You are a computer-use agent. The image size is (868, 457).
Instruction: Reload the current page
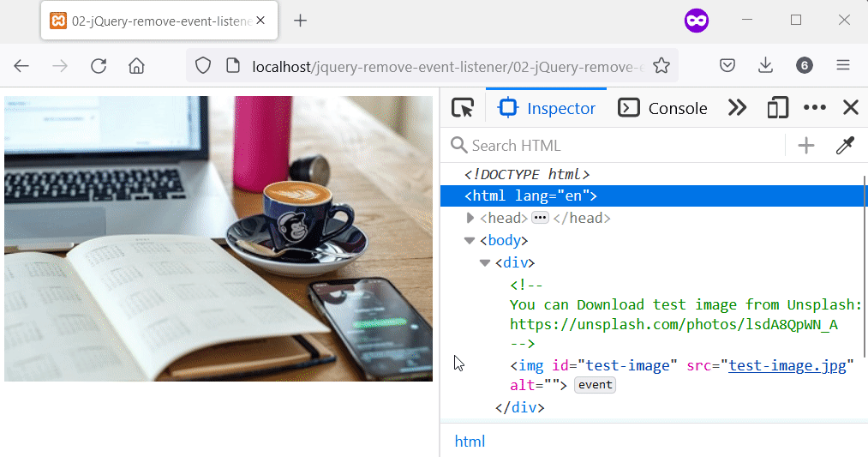(x=99, y=66)
